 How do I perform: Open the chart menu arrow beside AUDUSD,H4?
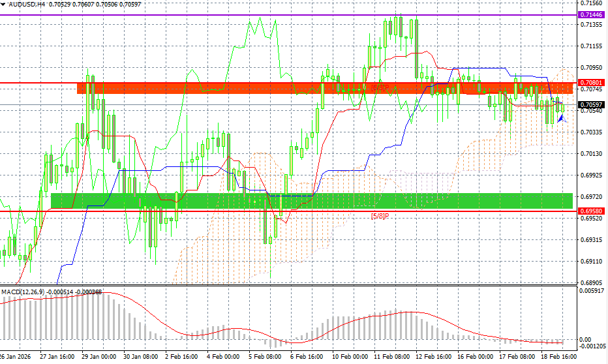(3, 5)
